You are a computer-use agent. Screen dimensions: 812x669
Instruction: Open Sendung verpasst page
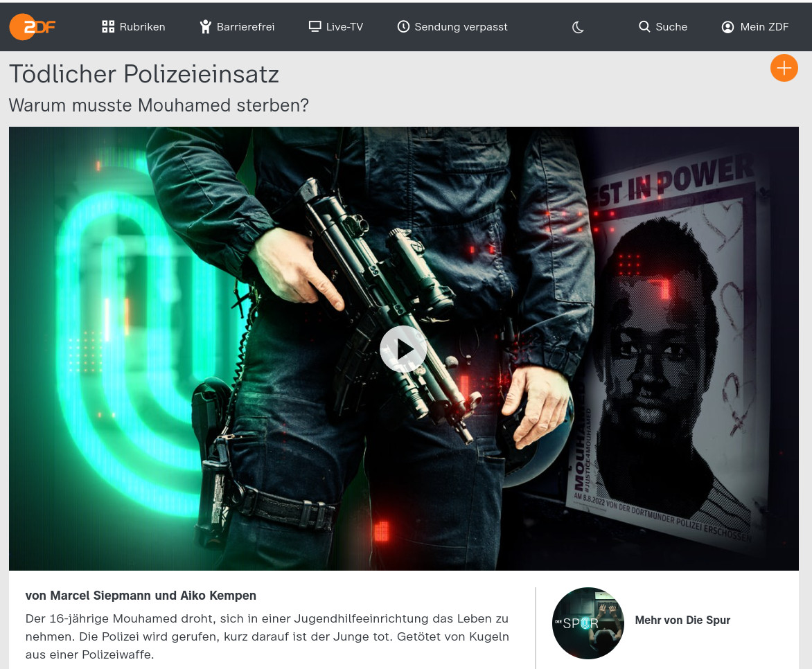(461, 27)
